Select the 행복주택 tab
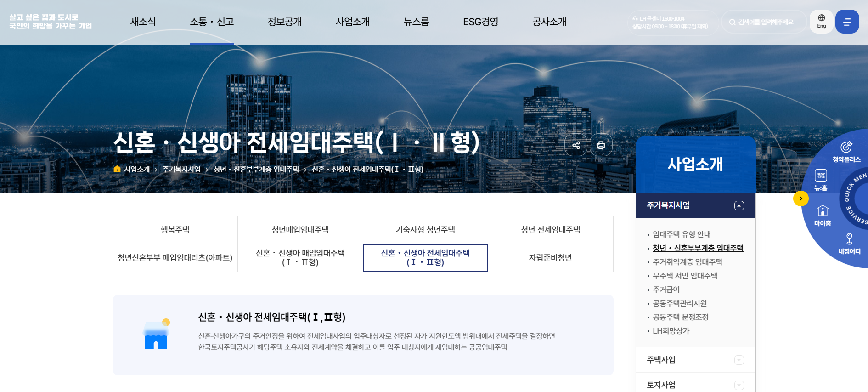 [x=175, y=230]
